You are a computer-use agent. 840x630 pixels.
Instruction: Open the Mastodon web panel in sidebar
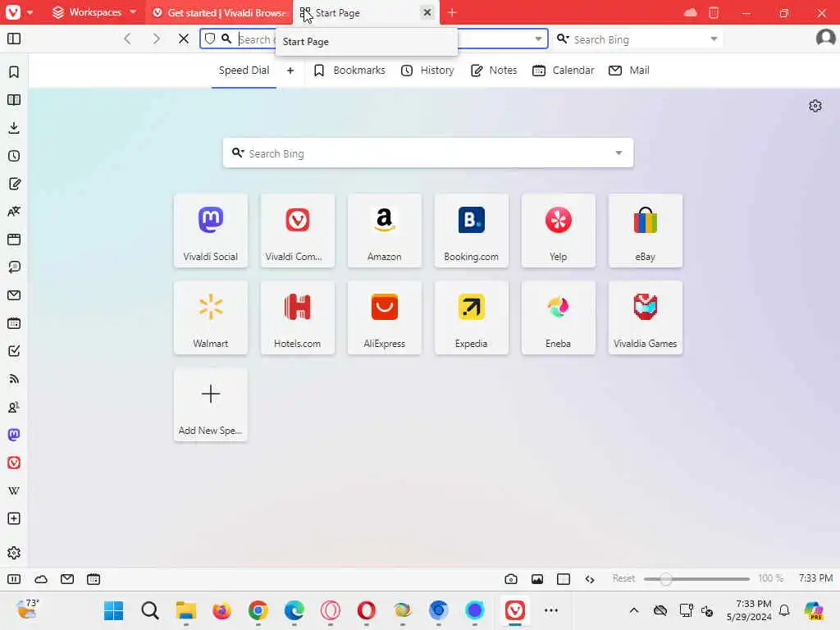(14, 435)
